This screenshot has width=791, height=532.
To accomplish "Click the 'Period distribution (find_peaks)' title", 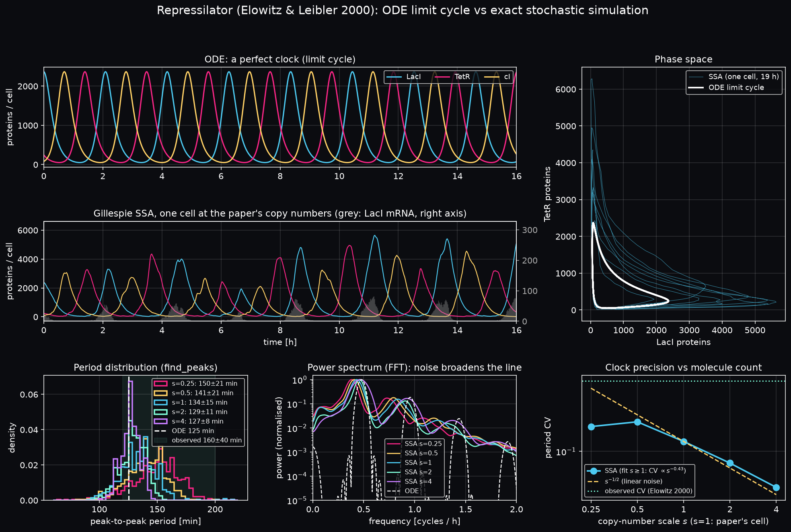I will coord(146,368).
